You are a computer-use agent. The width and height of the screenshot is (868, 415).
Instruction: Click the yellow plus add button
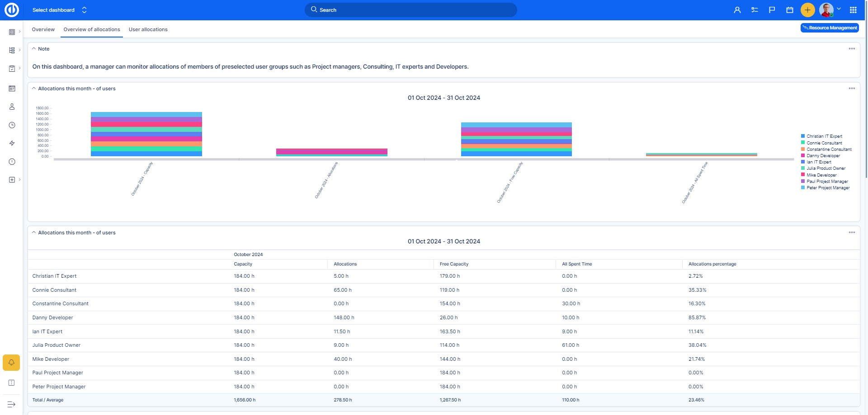[x=807, y=10]
